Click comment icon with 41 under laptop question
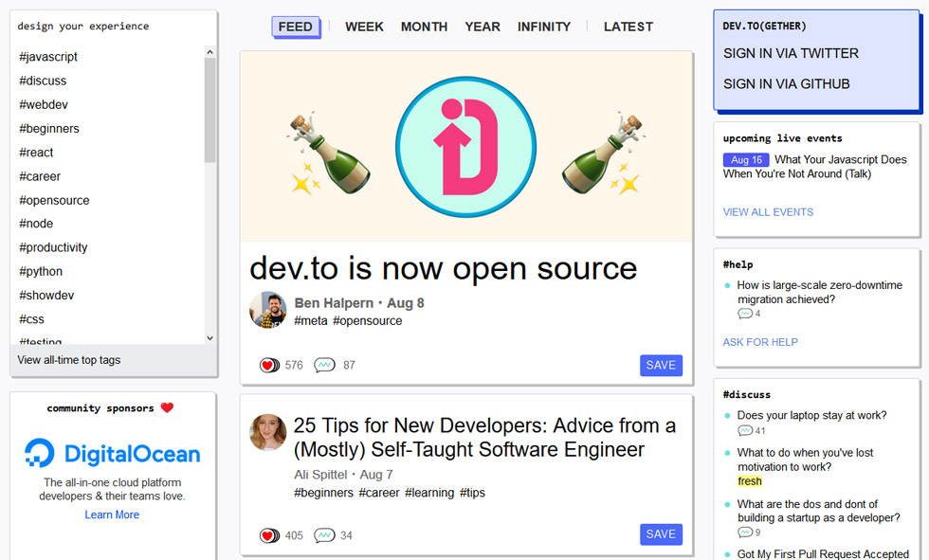Screen dimensions: 929x560 point(745,431)
